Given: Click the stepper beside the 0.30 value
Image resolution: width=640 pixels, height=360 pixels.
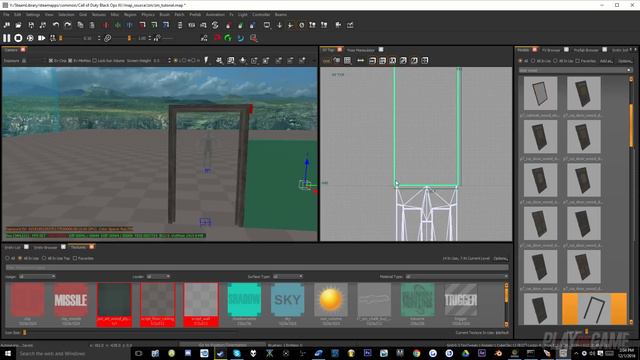Looking at the screenshot, I should click(99, 38).
